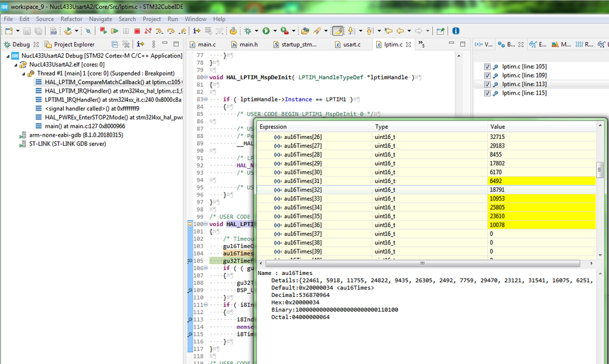This screenshot has height=364, width=609.
Task: Select the au16Times[32] expression row
Action: coord(426,190)
